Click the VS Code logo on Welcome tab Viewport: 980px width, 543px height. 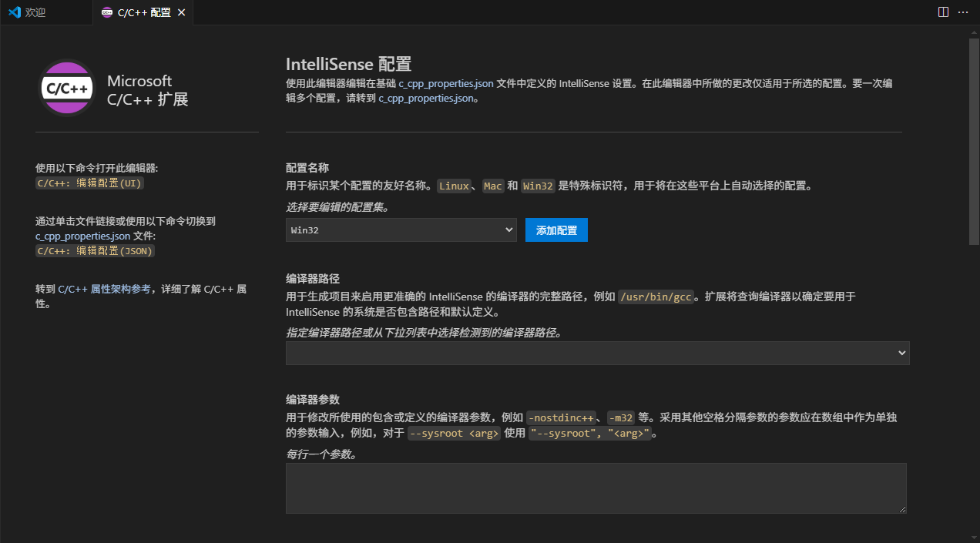click(x=14, y=12)
